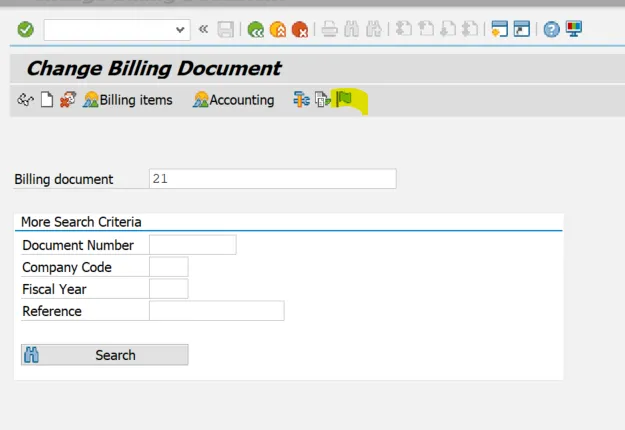Click the Last Page icon

click(x=470, y=29)
